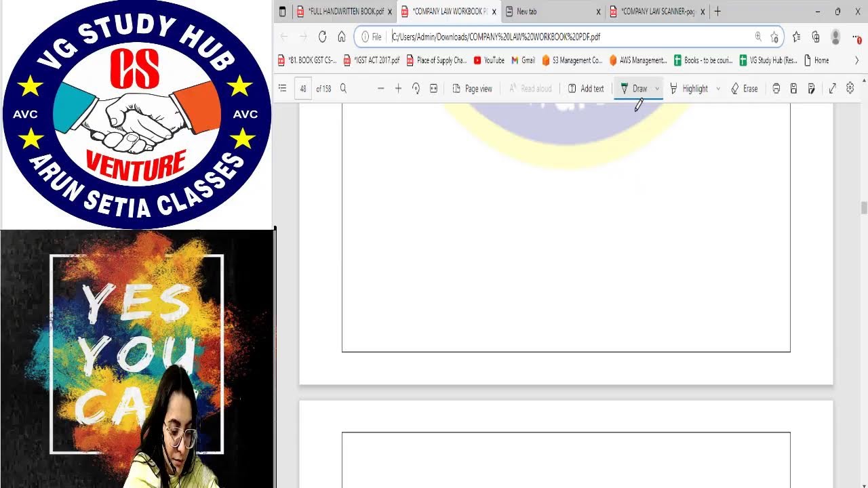This screenshot has width=868, height=488.
Task: Go to the browser home page
Action: click(341, 37)
